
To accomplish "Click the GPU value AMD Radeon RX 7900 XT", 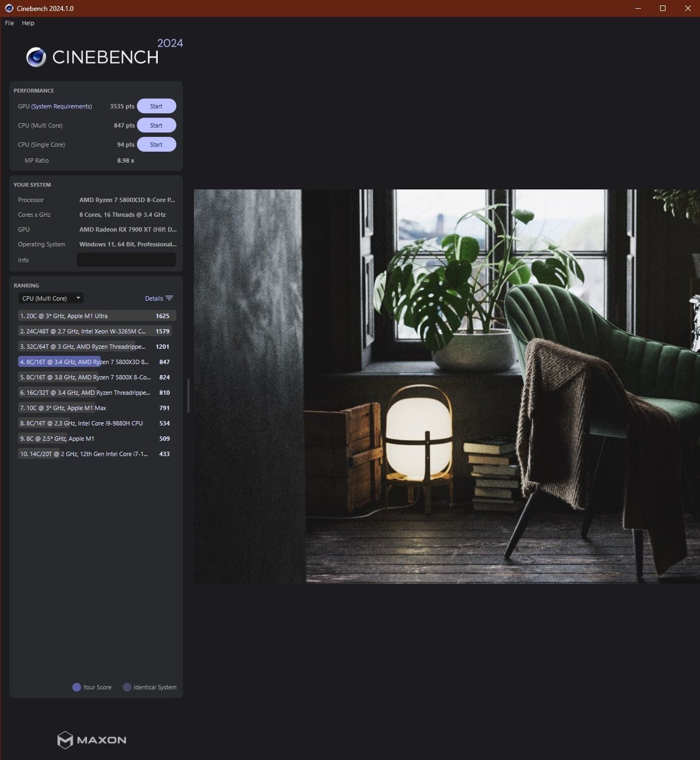I will click(128, 229).
